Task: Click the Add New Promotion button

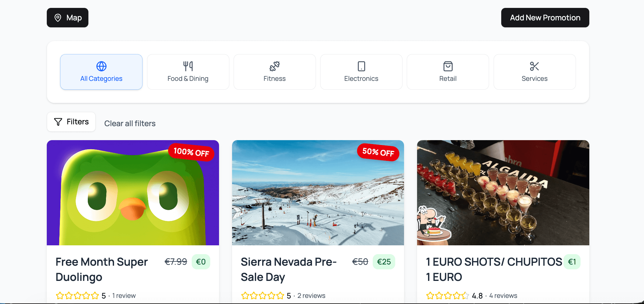Action: [545, 18]
